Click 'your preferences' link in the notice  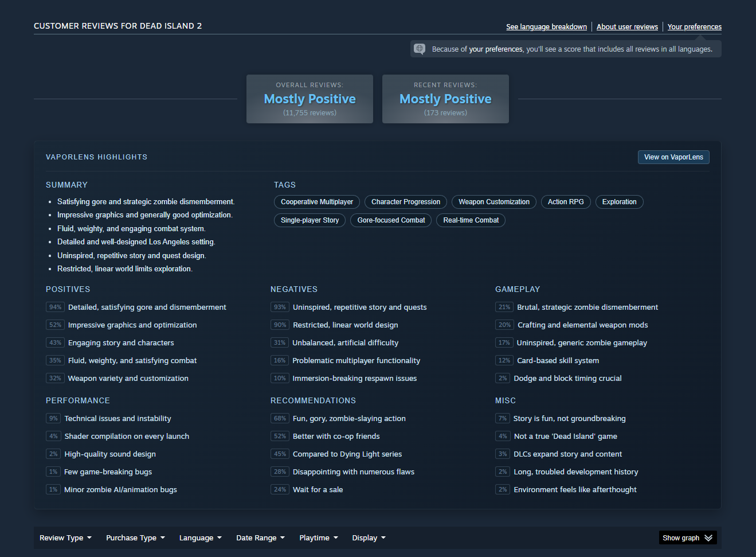pos(496,49)
